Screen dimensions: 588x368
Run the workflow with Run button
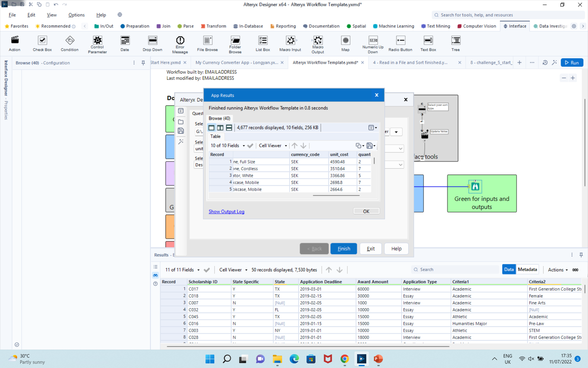[x=572, y=63]
